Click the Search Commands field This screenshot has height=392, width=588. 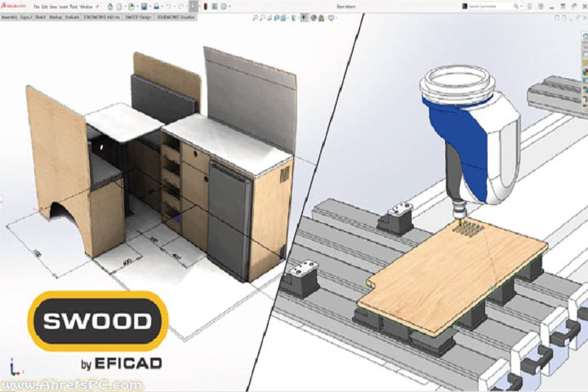coord(489,7)
